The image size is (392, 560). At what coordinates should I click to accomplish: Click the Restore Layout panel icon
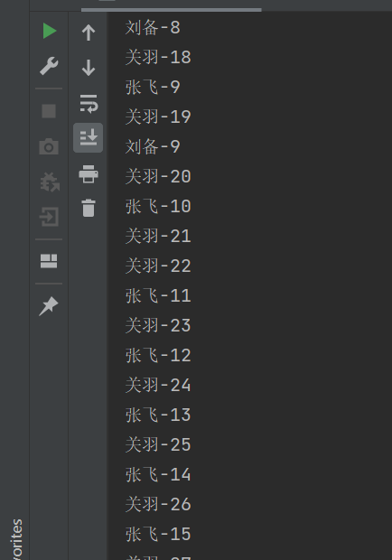click(x=49, y=261)
